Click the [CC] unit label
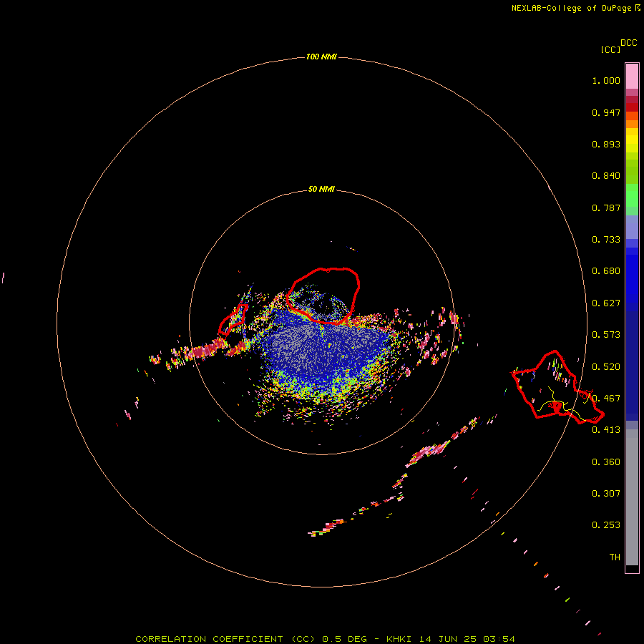This screenshot has width=644, height=644. [x=610, y=49]
